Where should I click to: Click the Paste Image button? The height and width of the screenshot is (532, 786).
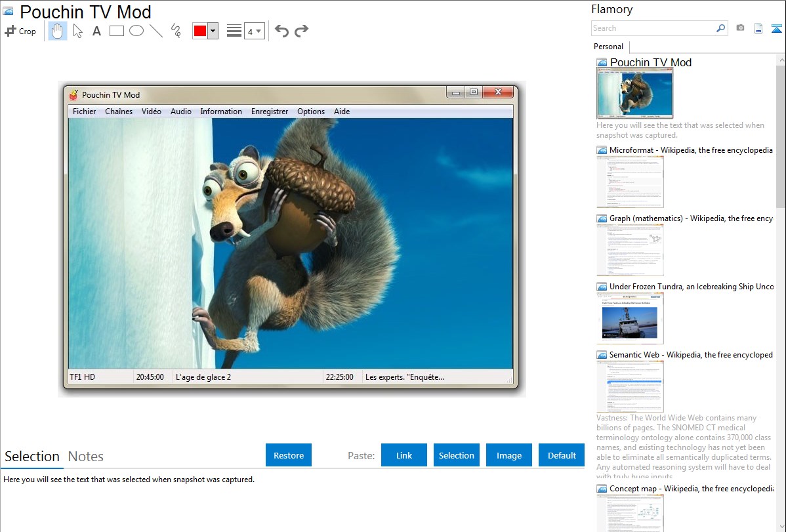click(508, 455)
